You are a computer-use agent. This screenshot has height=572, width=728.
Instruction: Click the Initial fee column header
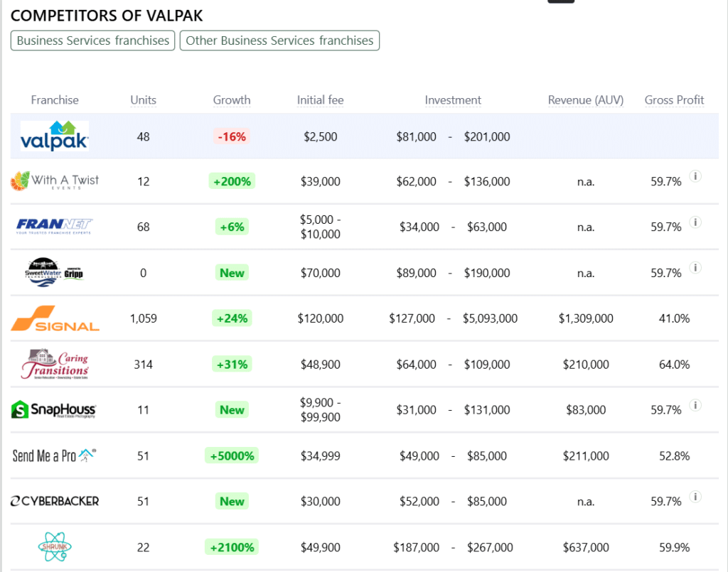click(x=321, y=99)
